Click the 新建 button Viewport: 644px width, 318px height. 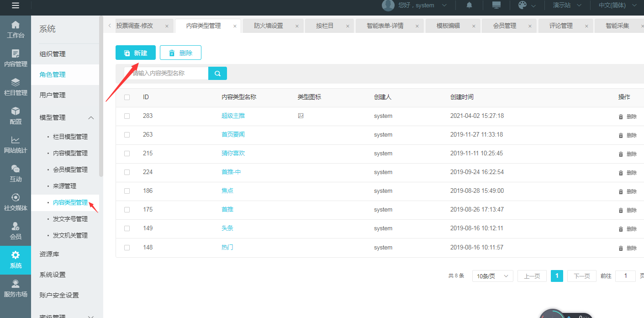tap(136, 53)
